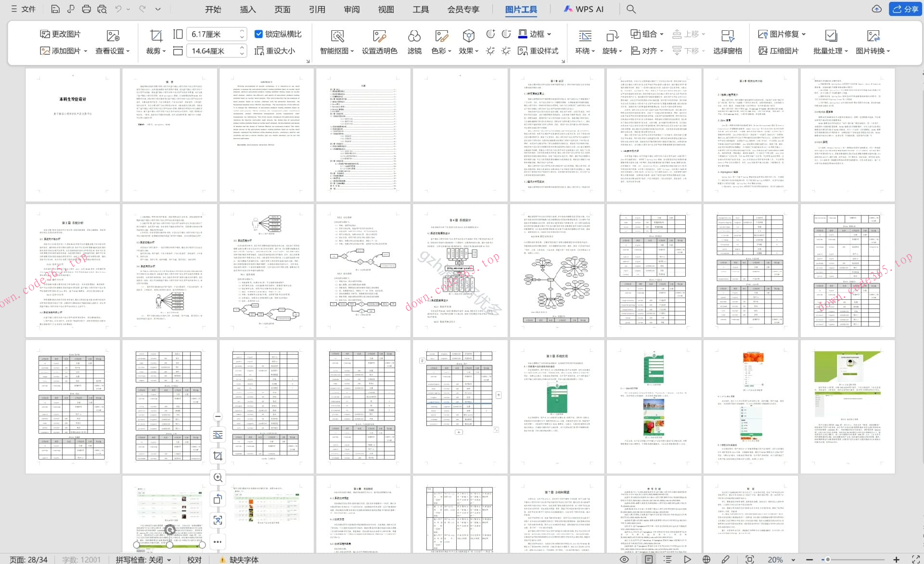924x564 pixels.
Task: Click the Compress Picture (压缩图片) icon
Action: [x=762, y=51]
